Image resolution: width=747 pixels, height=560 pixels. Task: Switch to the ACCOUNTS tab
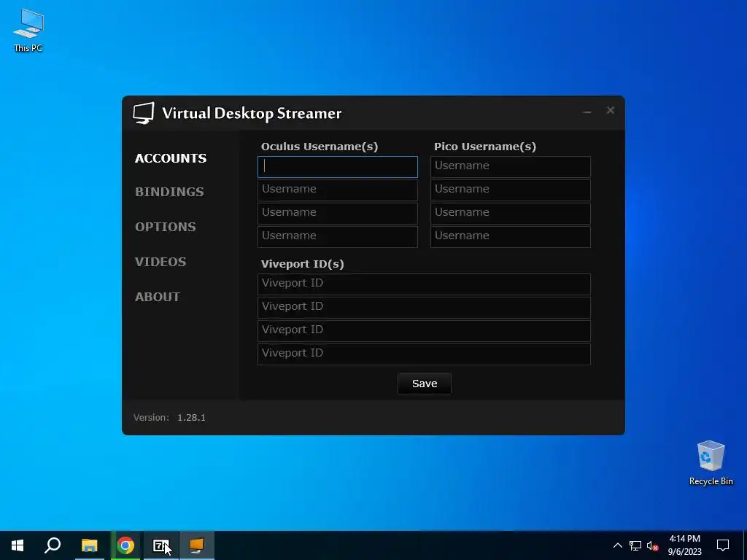click(x=171, y=158)
